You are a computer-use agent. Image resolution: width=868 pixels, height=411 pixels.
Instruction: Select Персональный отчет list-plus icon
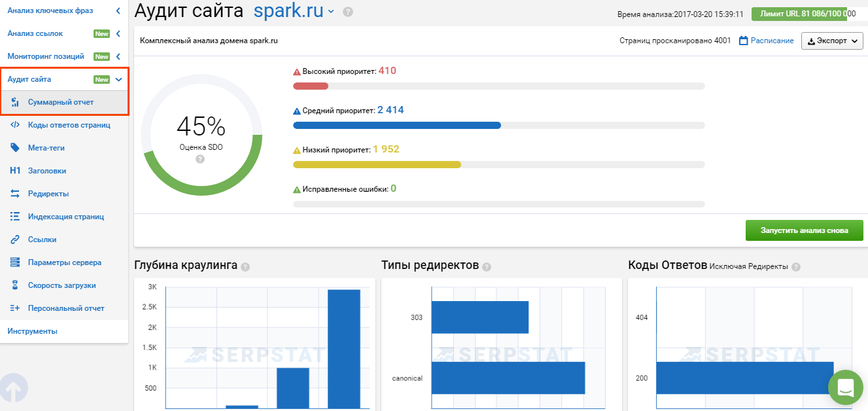coord(14,308)
